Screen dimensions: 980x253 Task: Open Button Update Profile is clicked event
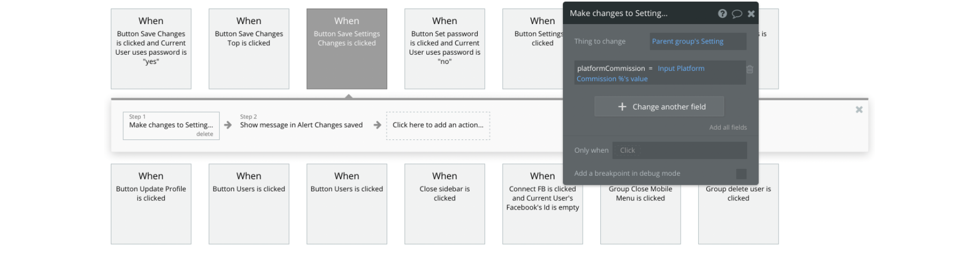click(151, 204)
